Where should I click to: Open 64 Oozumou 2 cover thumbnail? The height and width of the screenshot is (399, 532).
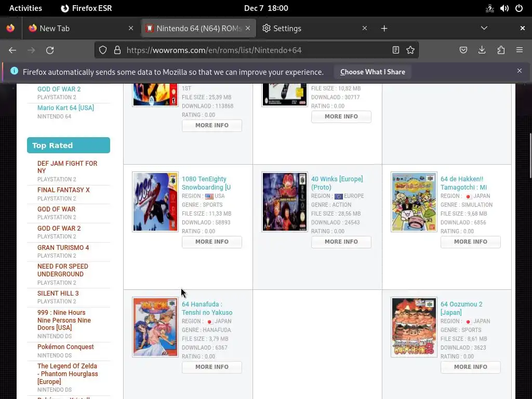click(414, 327)
